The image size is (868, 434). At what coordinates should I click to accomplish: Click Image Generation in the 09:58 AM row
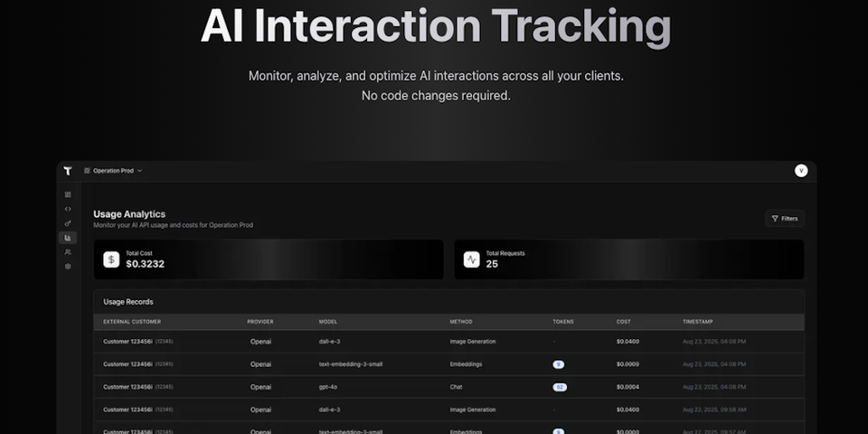473,410
